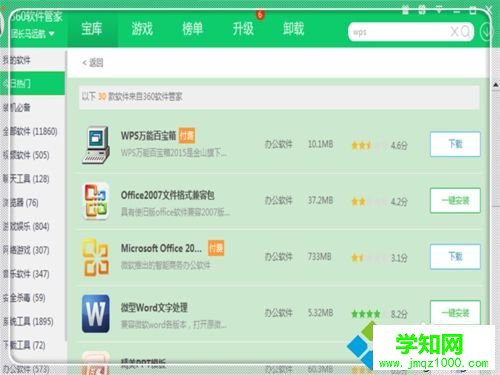Click the 返回 back link
Image resolution: width=500 pixels, height=375 pixels.
[93, 63]
